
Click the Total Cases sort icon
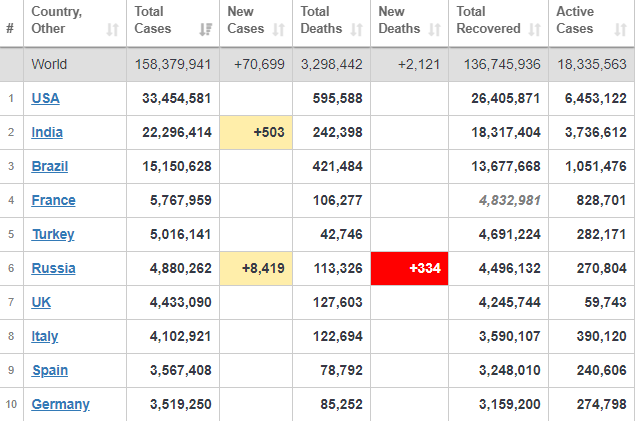pos(206,30)
